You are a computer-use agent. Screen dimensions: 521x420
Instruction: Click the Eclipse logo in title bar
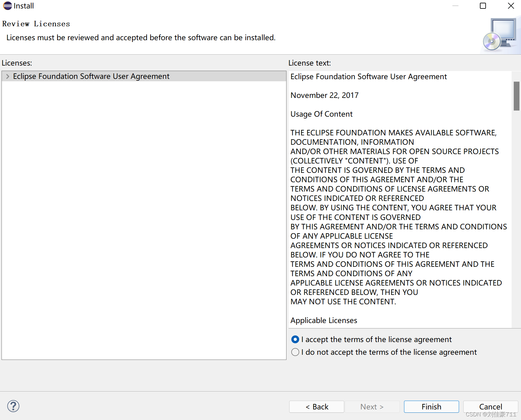pyautogui.click(x=7, y=6)
